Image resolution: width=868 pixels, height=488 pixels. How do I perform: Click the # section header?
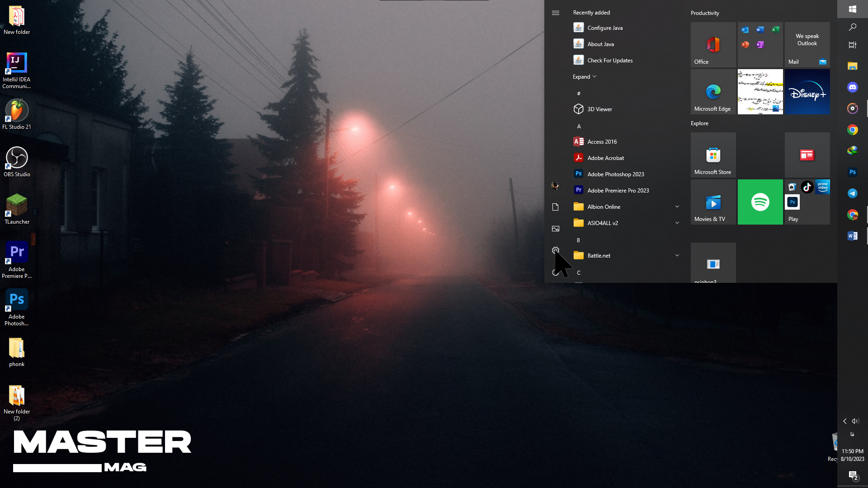(x=579, y=94)
